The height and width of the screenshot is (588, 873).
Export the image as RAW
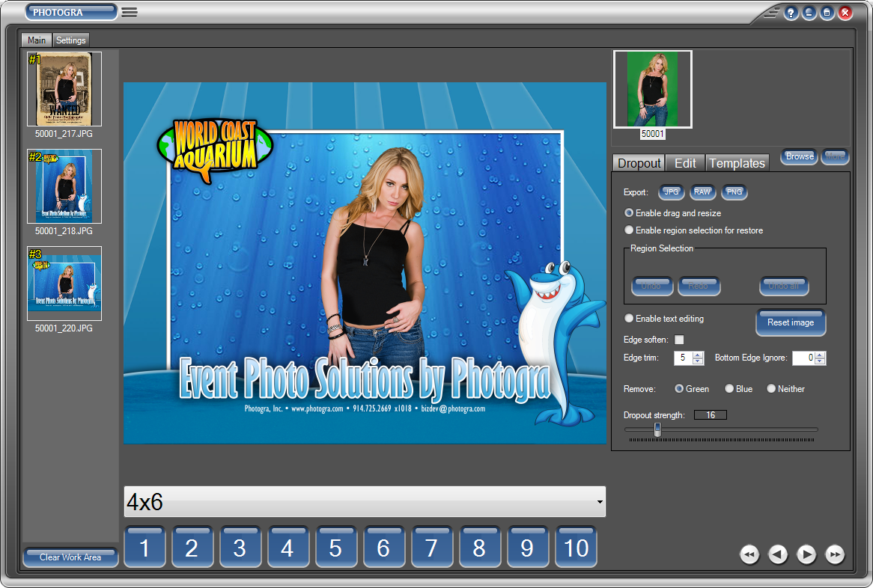click(x=702, y=192)
